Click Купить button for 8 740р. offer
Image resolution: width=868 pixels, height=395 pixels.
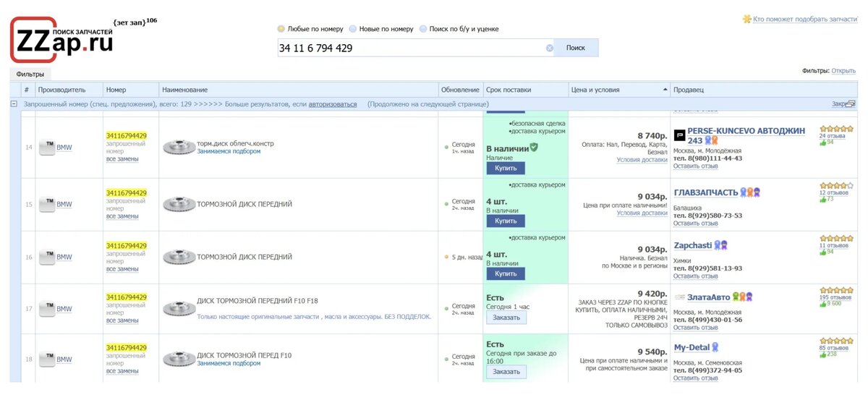click(506, 168)
